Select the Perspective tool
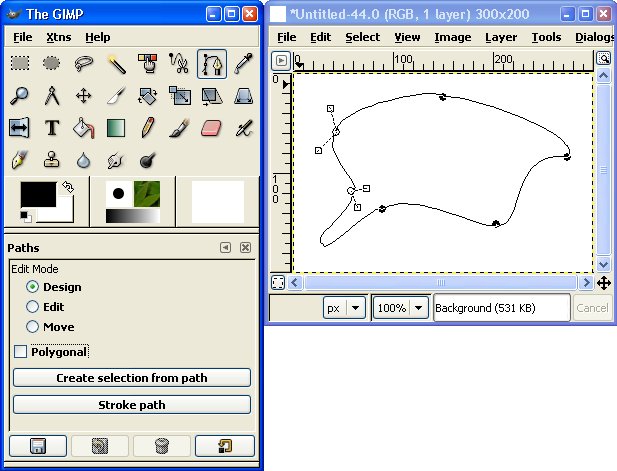 coord(244,96)
